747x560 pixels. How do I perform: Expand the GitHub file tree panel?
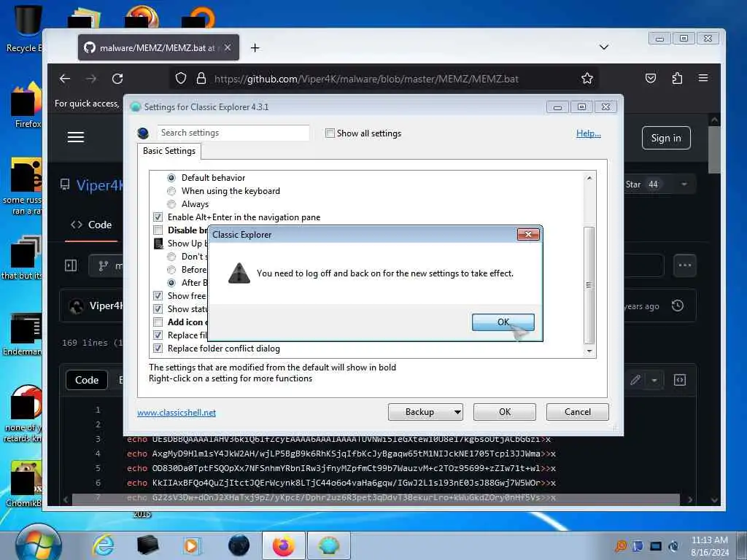pyautogui.click(x=71, y=265)
